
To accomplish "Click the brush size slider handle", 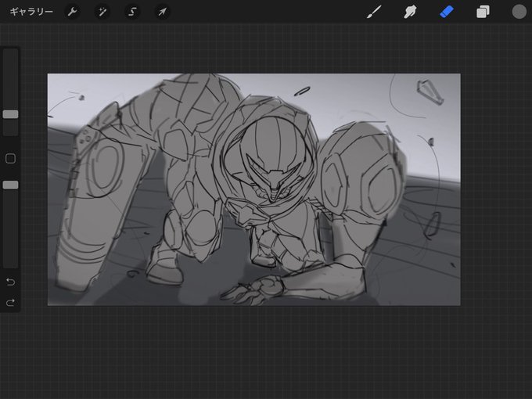I will pyautogui.click(x=10, y=114).
